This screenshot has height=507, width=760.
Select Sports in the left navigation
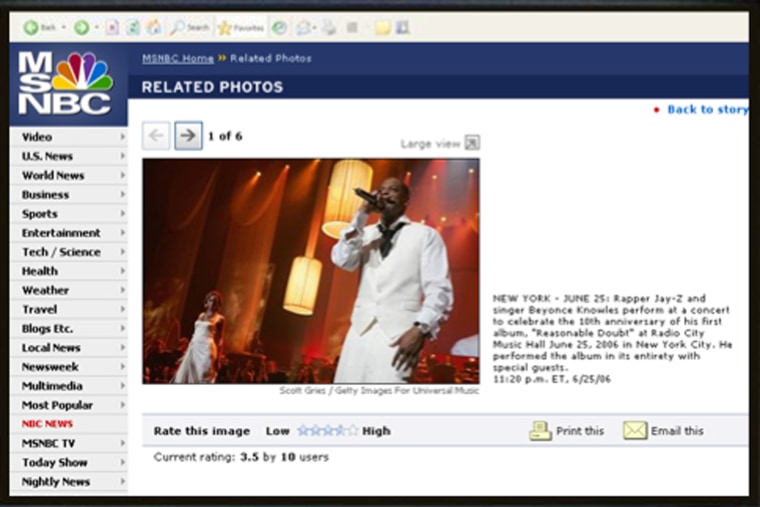click(x=40, y=214)
